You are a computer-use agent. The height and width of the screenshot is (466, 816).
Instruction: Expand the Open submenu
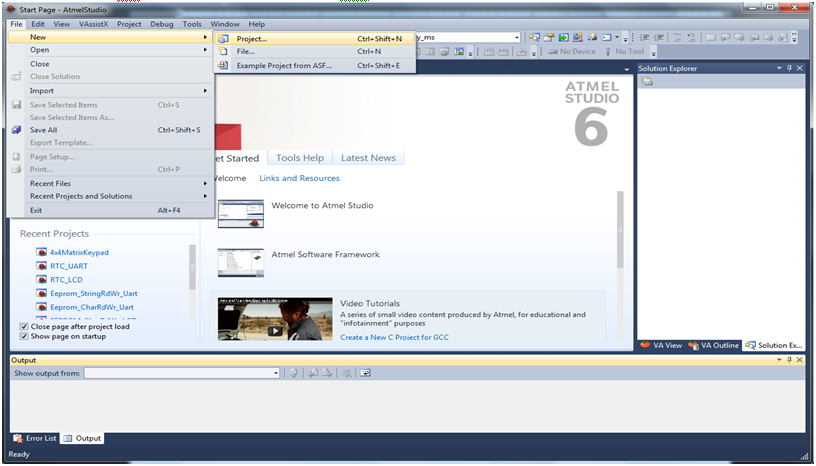point(110,50)
